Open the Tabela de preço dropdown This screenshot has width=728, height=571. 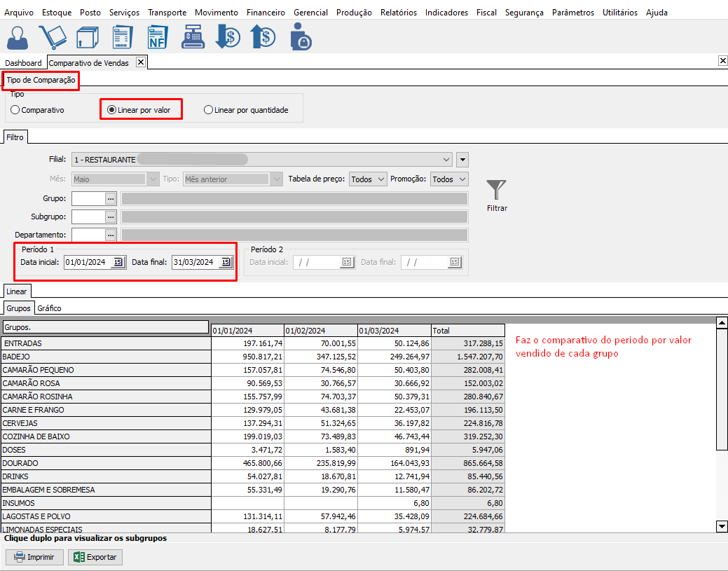pyautogui.click(x=368, y=179)
